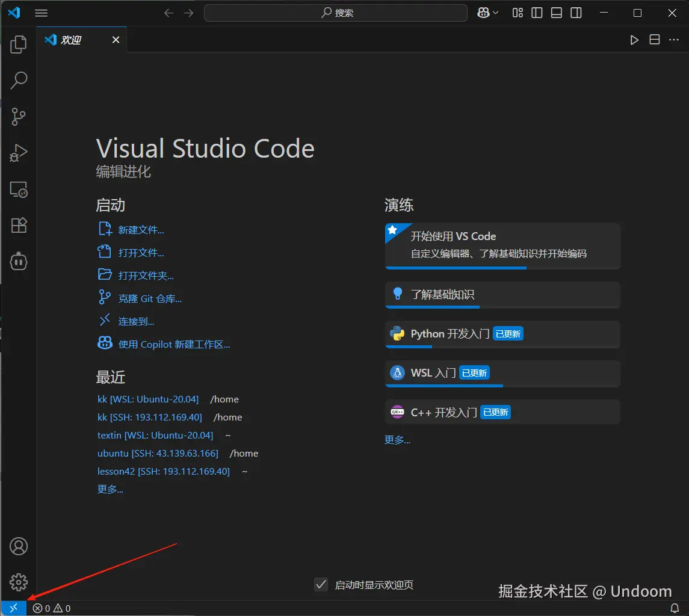689x616 pixels.
Task: Show more recent items under 最近
Action: tap(110, 489)
